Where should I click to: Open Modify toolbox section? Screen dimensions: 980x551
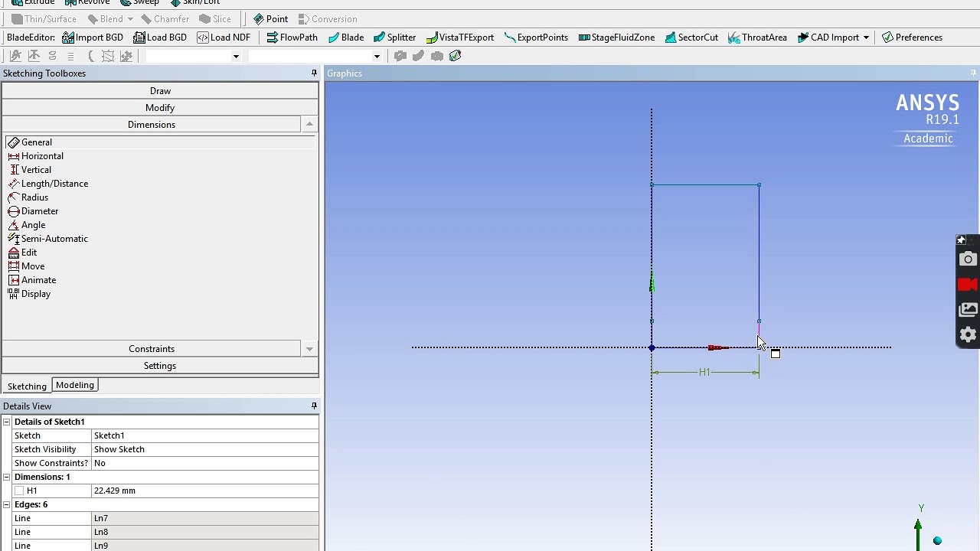pyautogui.click(x=160, y=108)
